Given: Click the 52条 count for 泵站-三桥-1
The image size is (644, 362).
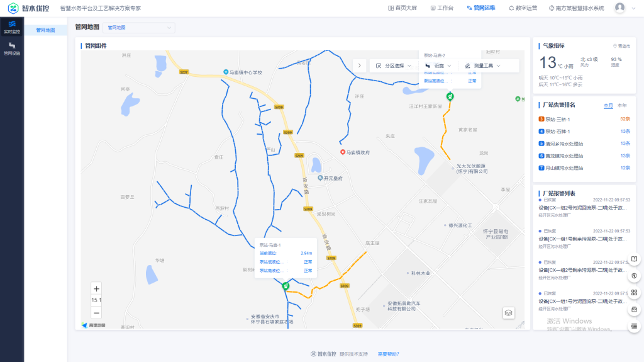Looking at the screenshot, I should 625,119.
